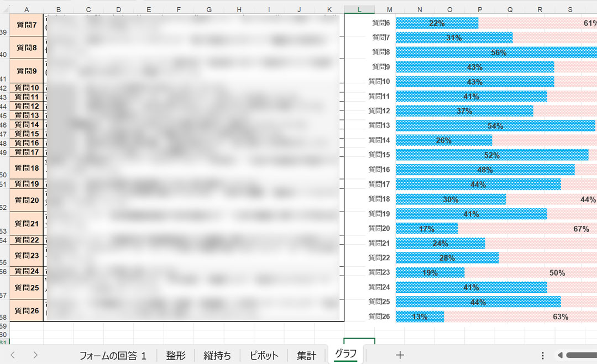Open the フォームの回答 1 sheet tab
This screenshot has height=364, width=597.
tap(113, 355)
